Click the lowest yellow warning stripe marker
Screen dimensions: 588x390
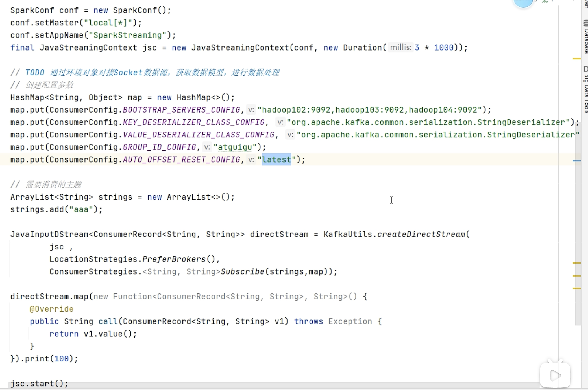tap(576, 288)
